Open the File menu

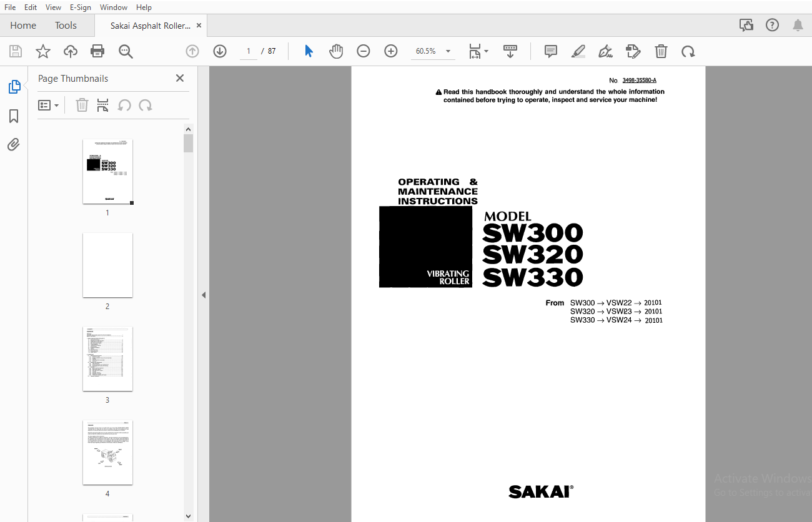10,7
